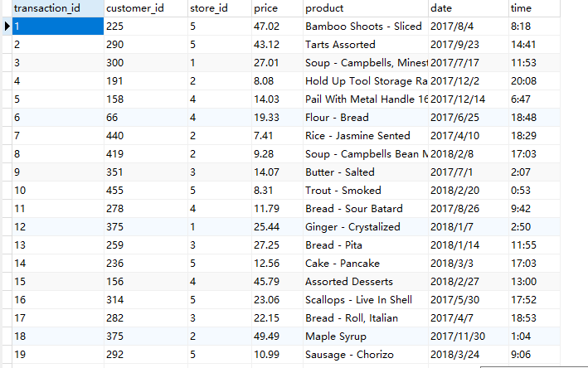Select the date cell 2017/12/14

pos(469,99)
